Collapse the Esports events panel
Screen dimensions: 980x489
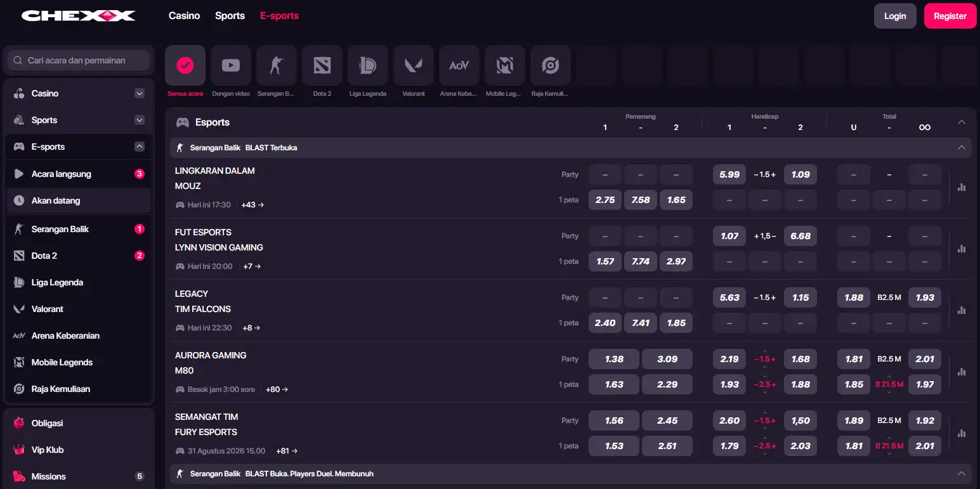(962, 122)
